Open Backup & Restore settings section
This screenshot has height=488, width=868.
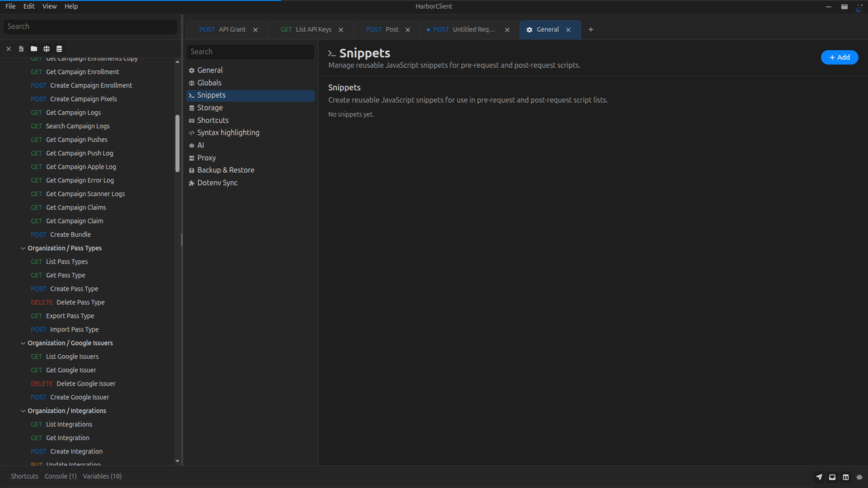tap(251, 170)
